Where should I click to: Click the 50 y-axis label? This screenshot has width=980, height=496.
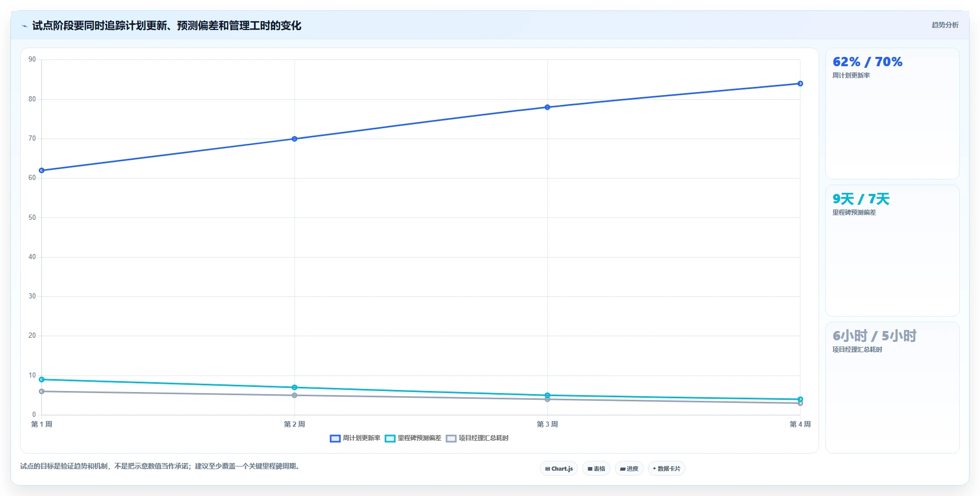coord(32,218)
